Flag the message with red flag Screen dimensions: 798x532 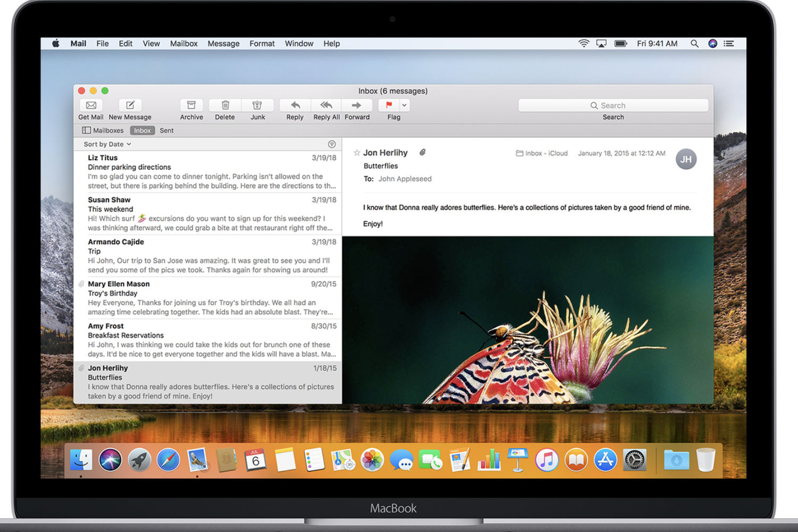(389, 105)
